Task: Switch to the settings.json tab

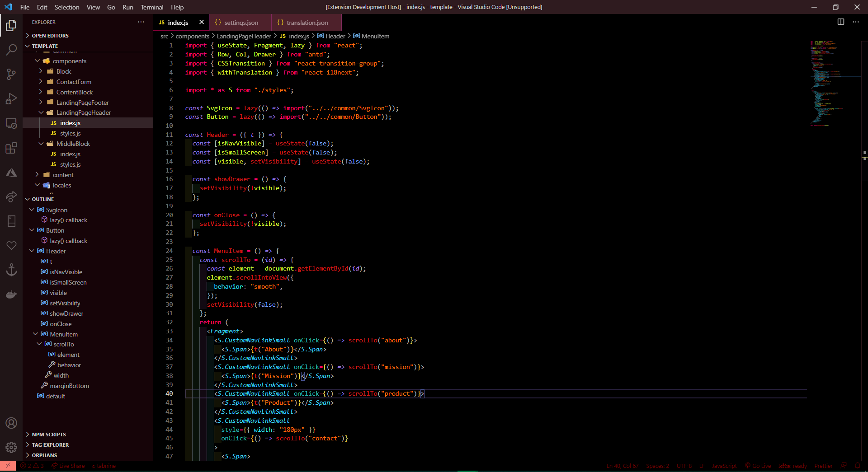Action: [240, 22]
